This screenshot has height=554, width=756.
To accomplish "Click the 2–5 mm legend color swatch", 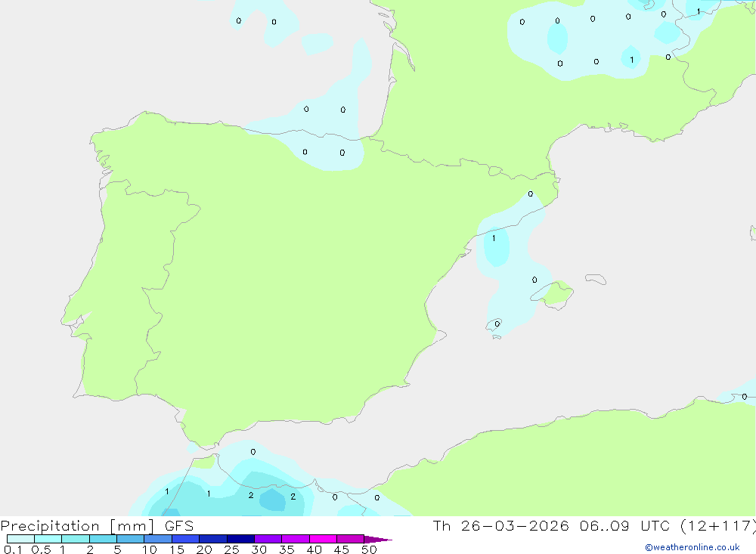I will 103,539.
